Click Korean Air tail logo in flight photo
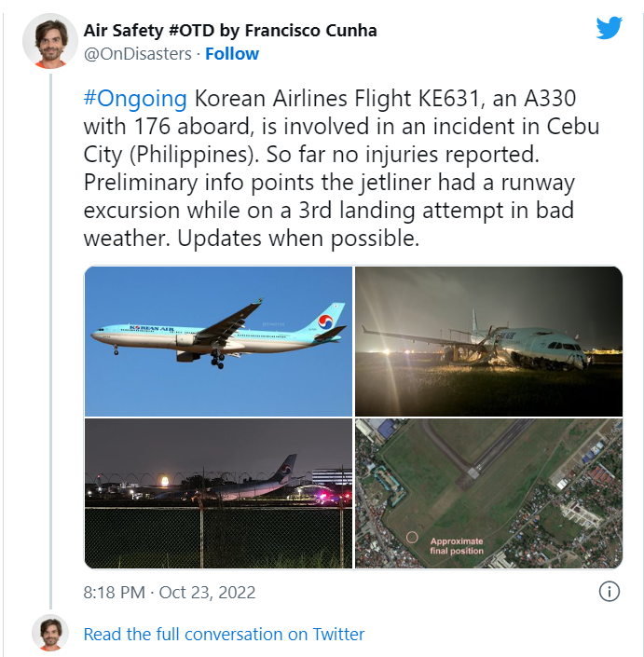 [325, 322]
